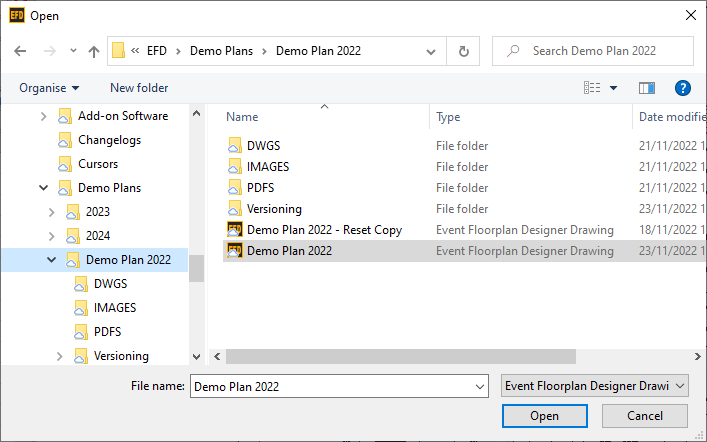Select Cursors in the folder tree
Viewport: 707px width, 442px height.
[x=98, y=164]
